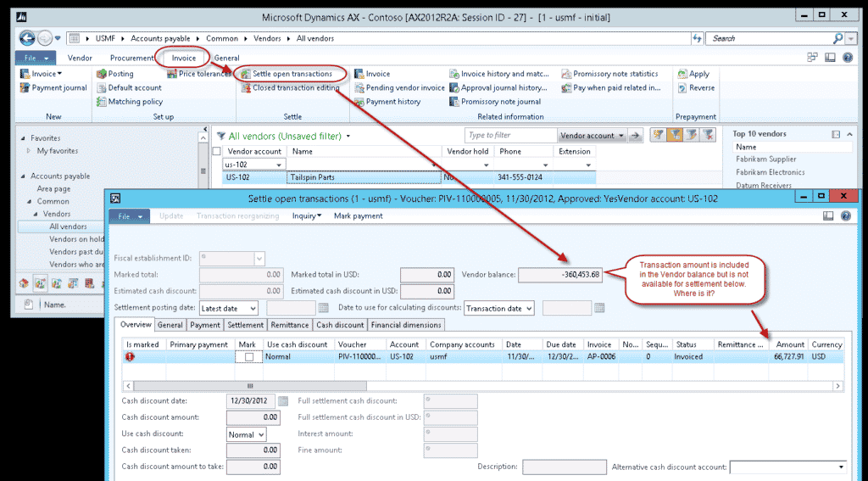
Task: Open Invoice history and matching details
Action: (x=498, y=74)
